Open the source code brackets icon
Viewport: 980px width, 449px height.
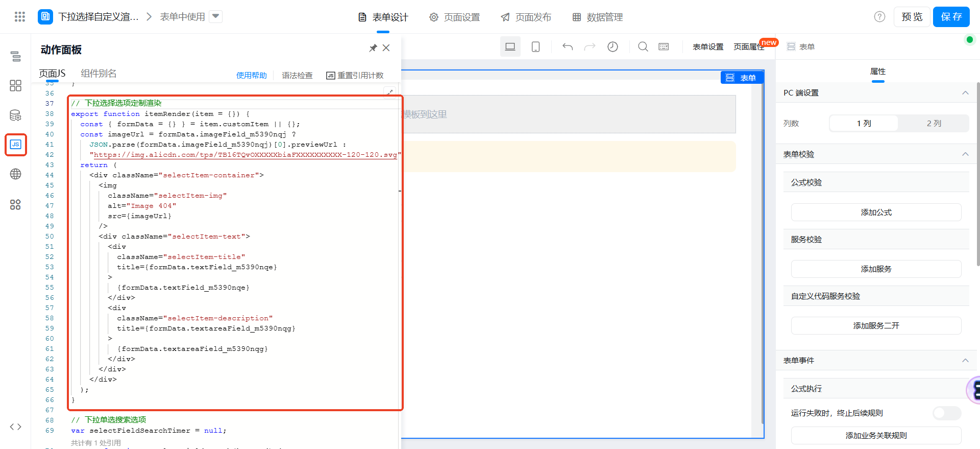16,427
